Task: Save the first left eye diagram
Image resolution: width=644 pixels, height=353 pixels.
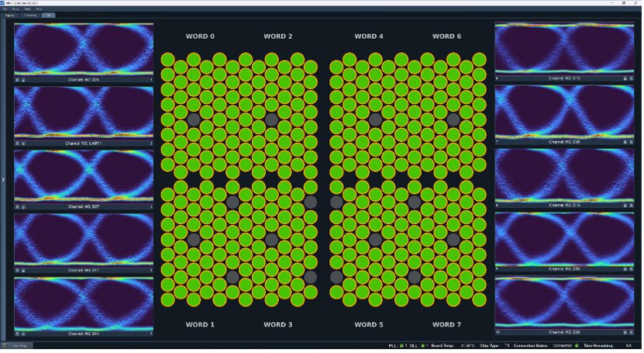Action: click(23, 79)
